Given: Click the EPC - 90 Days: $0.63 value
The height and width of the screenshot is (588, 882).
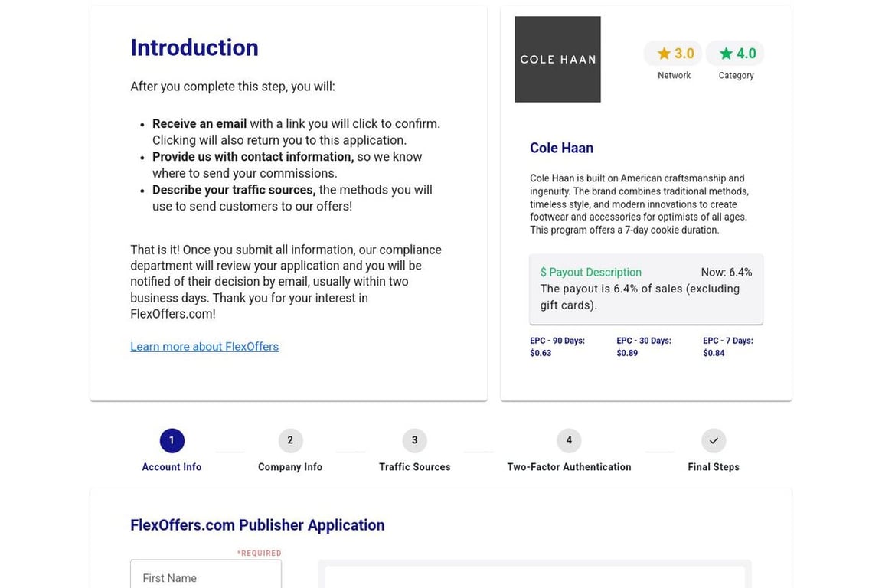Looking at the screenshot, I should pos(557,347).
